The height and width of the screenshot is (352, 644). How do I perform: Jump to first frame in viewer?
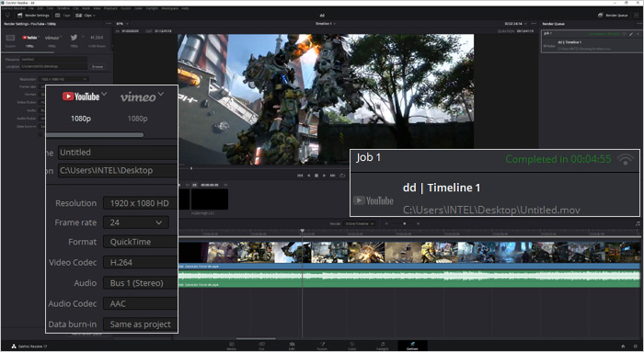(300, 176)
